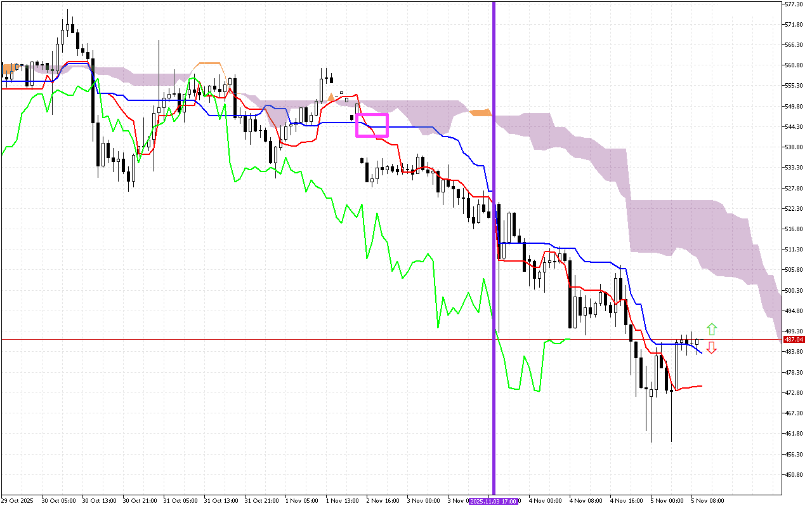The height and width of the screenshot is (508, 812).
Task: Click the red 487.04 price label
Action: click(794, 340)
